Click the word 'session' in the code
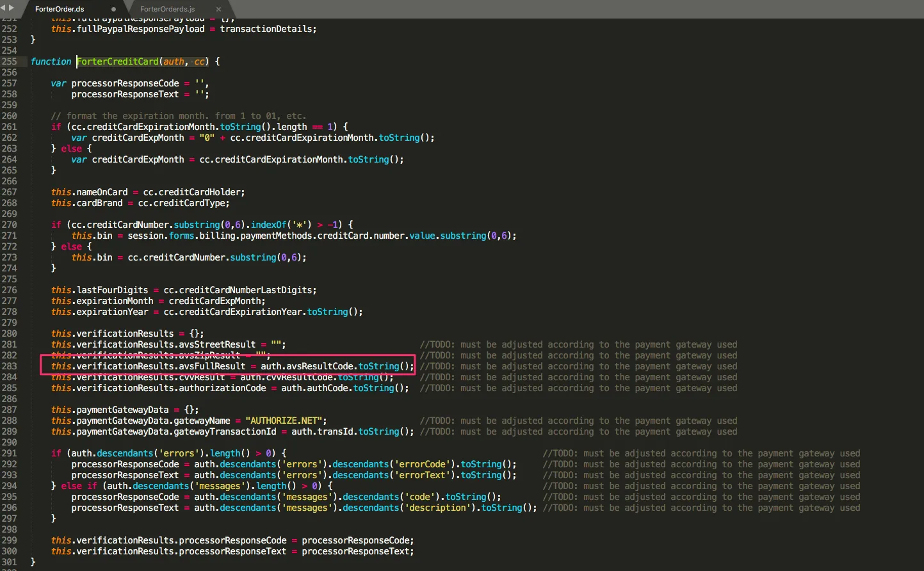The image size is (924, 571). [x=146, y=236]
